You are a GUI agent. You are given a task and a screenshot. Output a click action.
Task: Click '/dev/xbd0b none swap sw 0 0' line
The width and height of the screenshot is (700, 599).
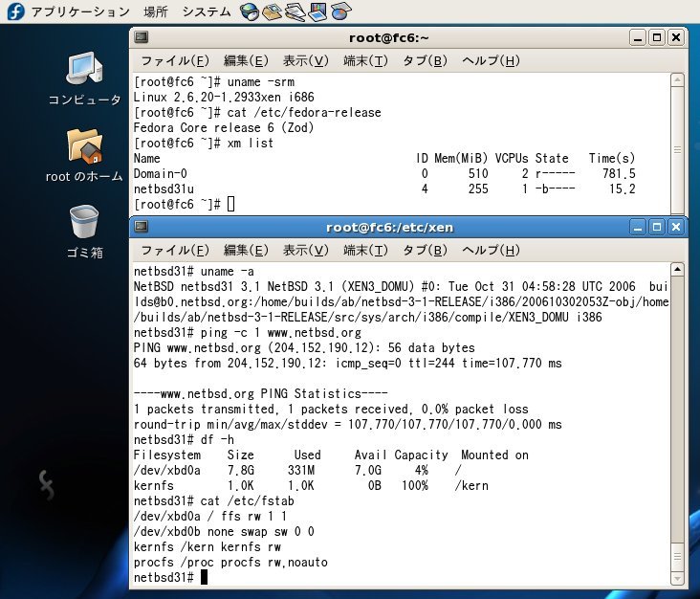(x=224, y=532)
